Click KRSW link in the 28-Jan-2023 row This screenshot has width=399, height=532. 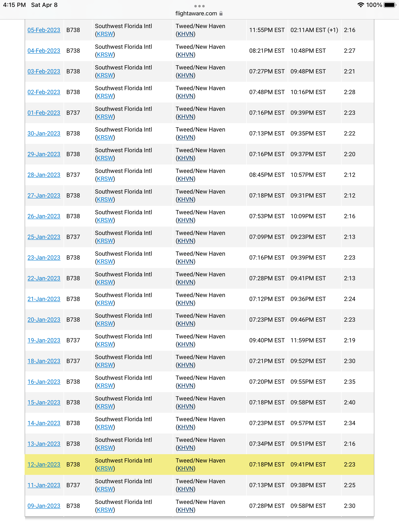105,179
